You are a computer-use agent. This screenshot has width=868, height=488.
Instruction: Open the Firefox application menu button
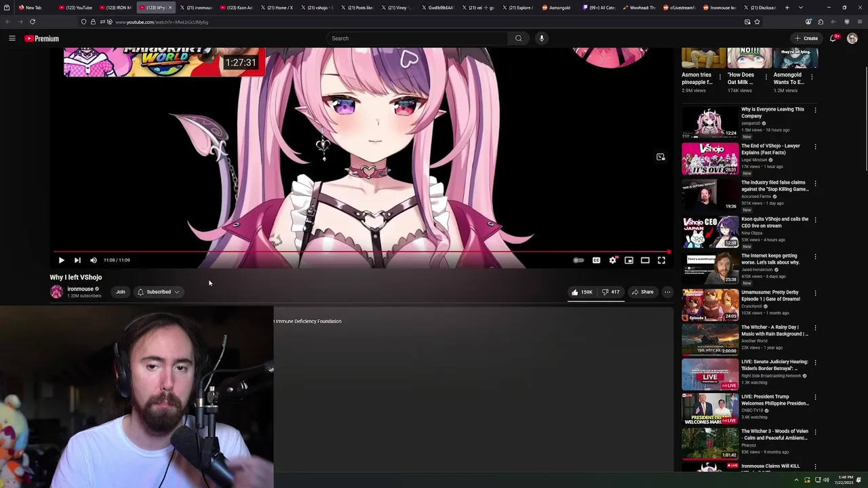click(x=859, y=22)
